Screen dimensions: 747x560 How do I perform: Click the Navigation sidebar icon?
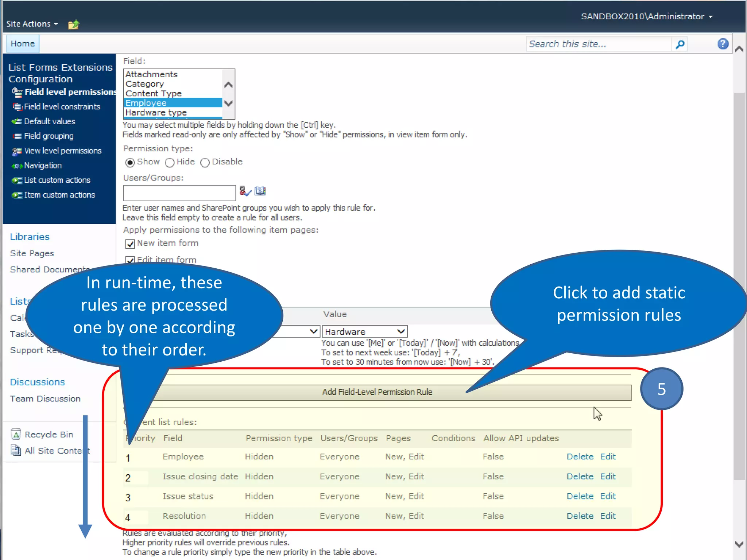click(17, 166)
